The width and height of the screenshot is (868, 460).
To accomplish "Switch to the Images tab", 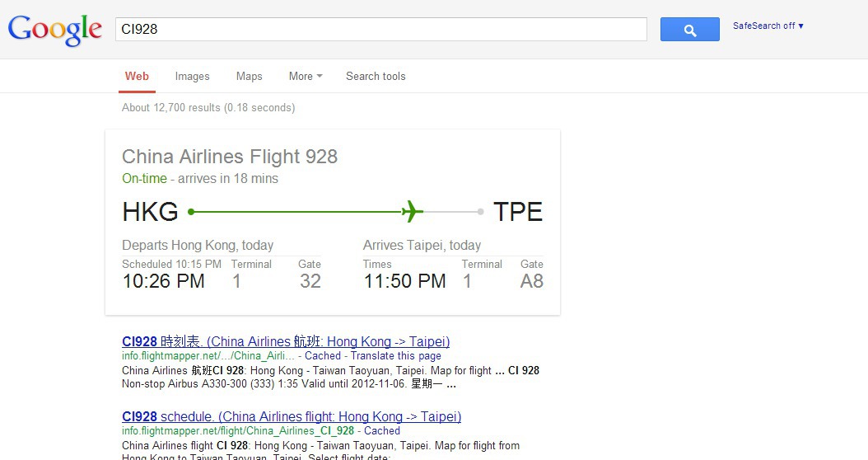I will 192,76.
